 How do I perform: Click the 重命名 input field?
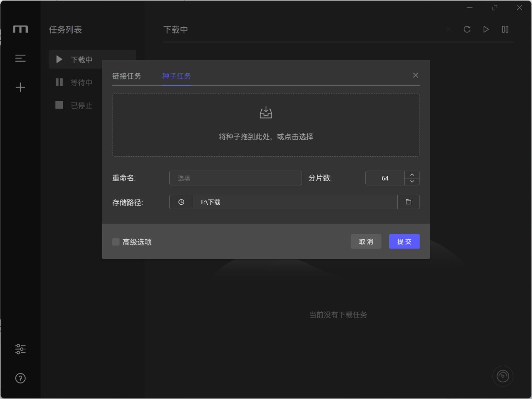point(236,178)
